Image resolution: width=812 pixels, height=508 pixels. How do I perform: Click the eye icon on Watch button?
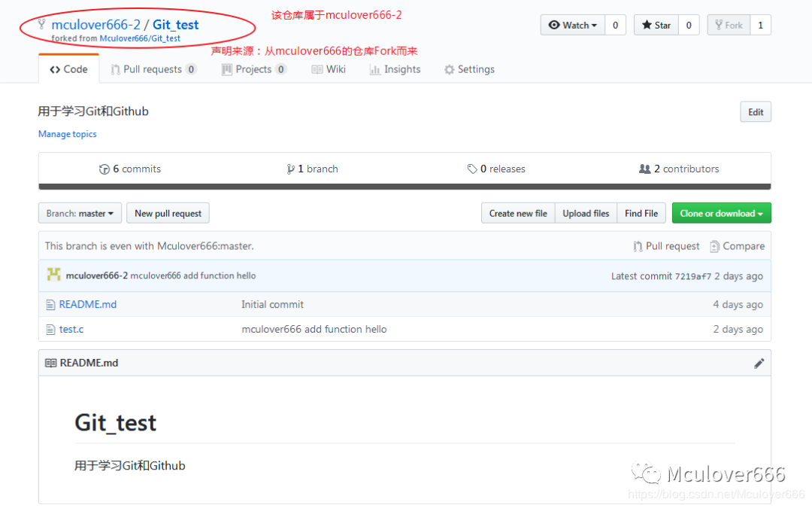pos(554,25)
